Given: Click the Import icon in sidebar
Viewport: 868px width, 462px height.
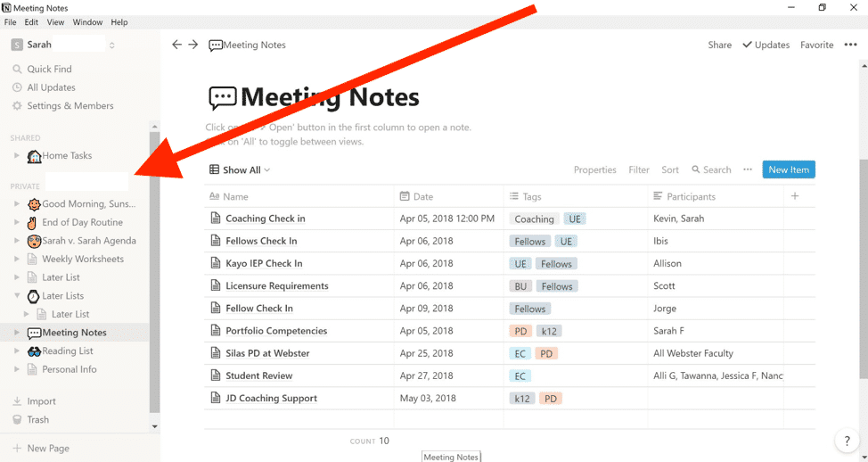Looking at the screenshot, I should [x=17, y=401].
